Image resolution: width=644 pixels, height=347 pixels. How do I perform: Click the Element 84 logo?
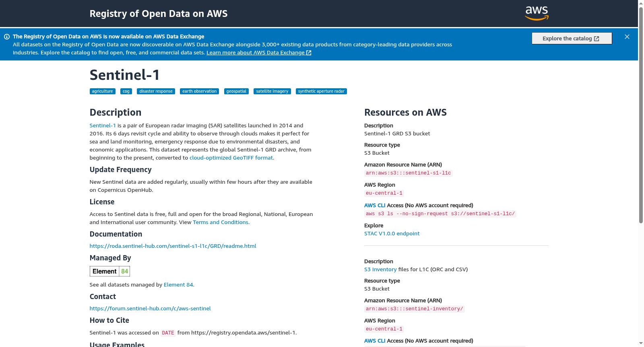click(109, 271)
